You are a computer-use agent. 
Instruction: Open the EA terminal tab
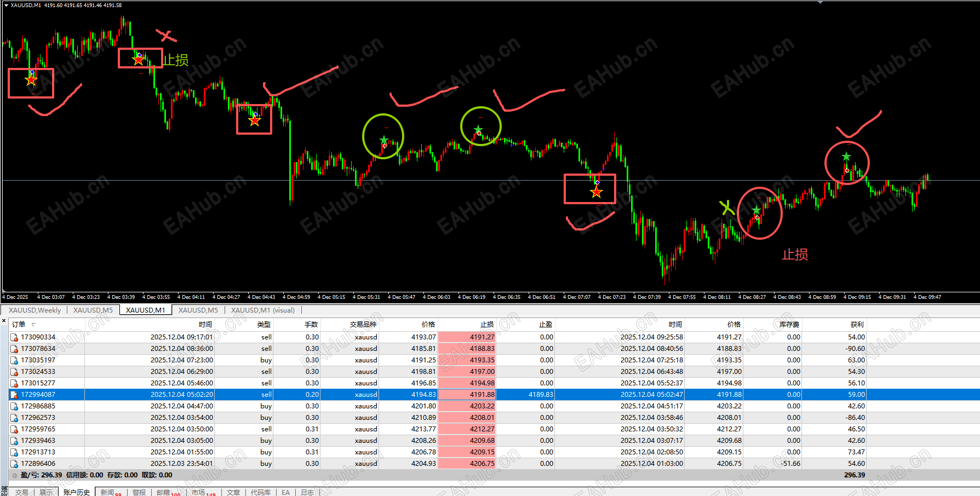pyautogui.click(x=285, y=493)
